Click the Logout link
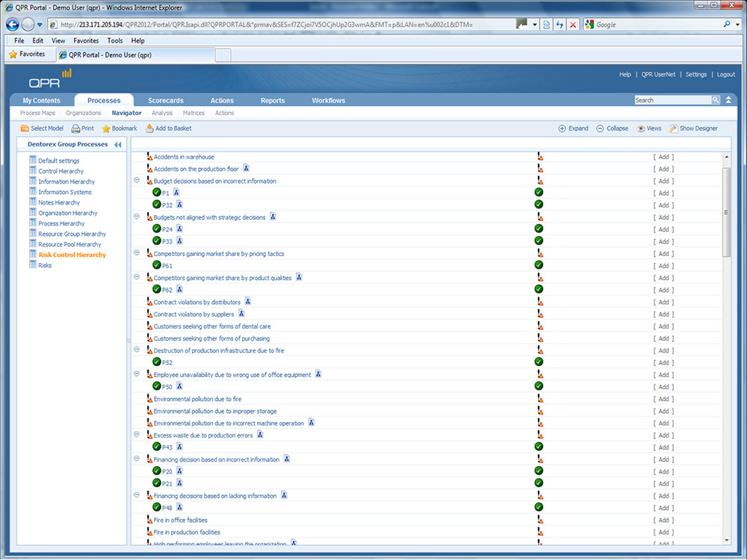 coord(725,75)
